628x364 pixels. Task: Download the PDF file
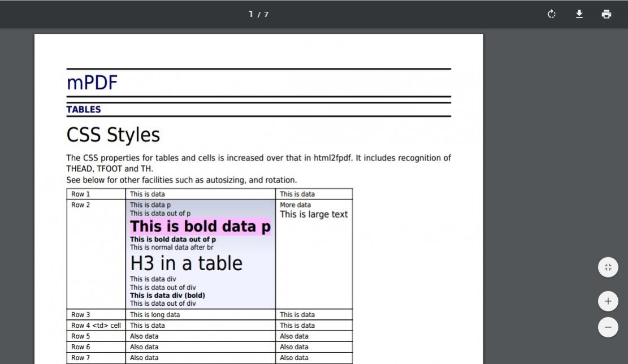click(579, 14)
